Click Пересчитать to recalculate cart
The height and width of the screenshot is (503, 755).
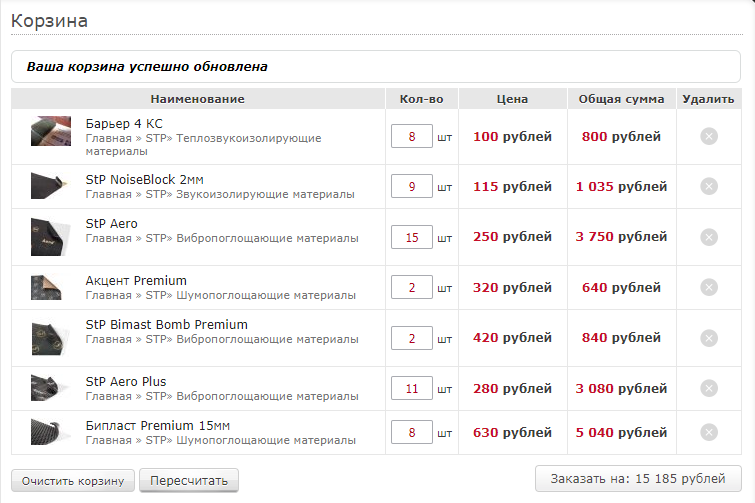[189, 480]
